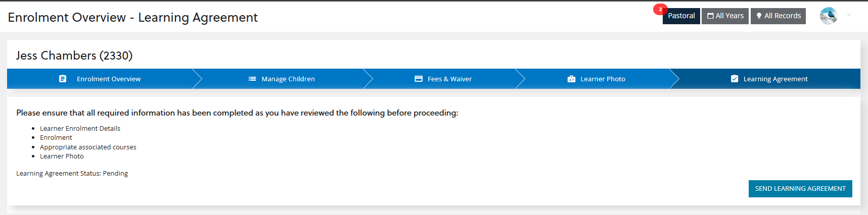Image resolution: width=868 pixels, height=215 pixels.
Task: Click the Jess Chambers (2330) heading
Action: (74, 56)
